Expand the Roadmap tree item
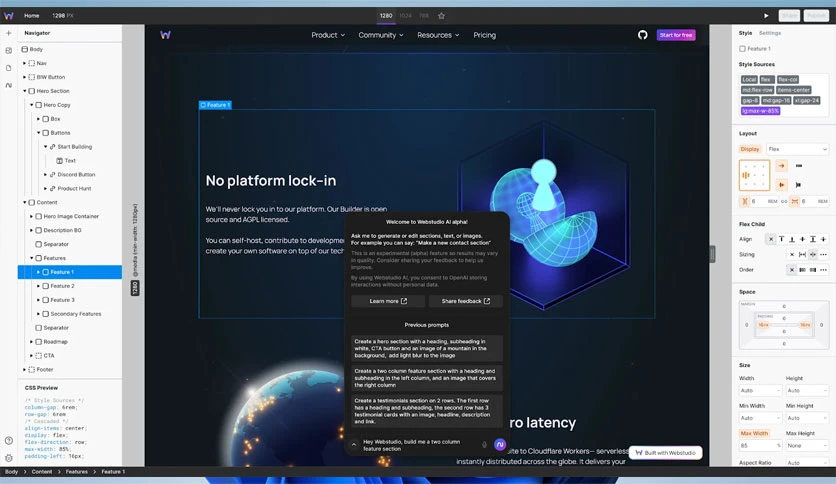 coord(31,342)
